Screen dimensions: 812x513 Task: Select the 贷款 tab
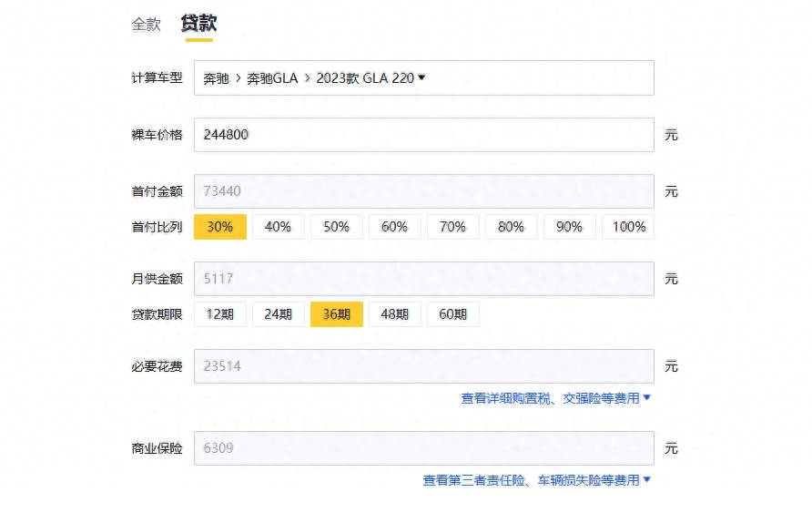tap(198, 24)
